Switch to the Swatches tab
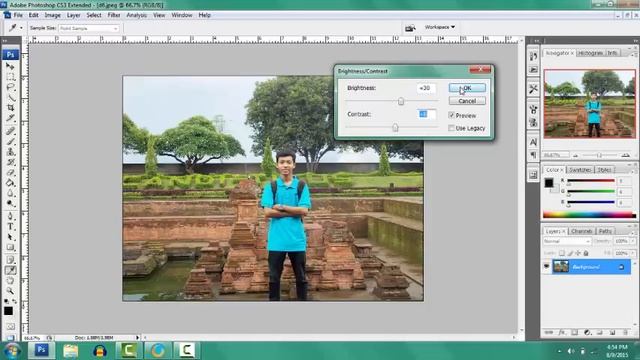The height and width of the screenshot is (360, 640). [580, 169]
